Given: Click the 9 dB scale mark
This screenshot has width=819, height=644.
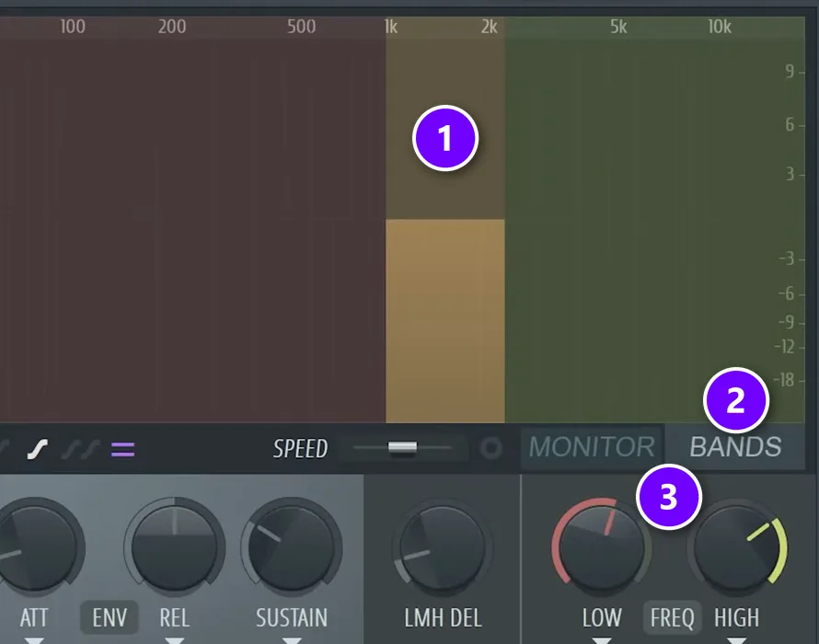Looking at the screenshot, I should click(790, 71).
